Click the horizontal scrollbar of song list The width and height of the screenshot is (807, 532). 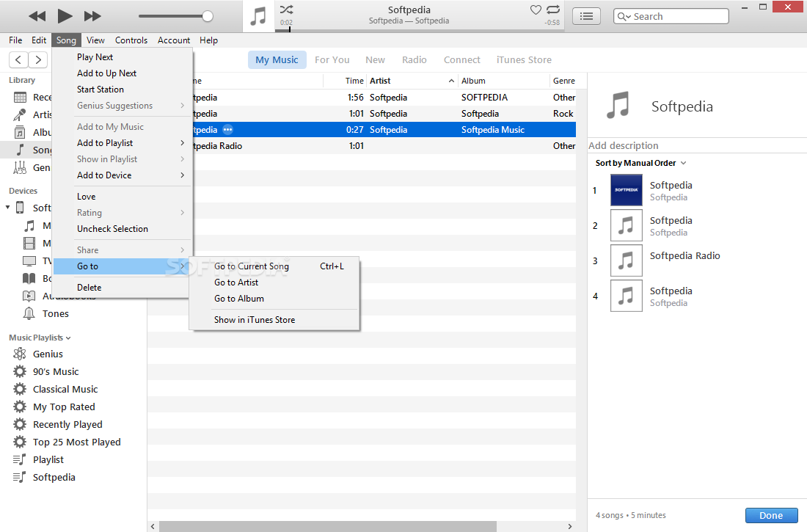click(x=328, y=526)
